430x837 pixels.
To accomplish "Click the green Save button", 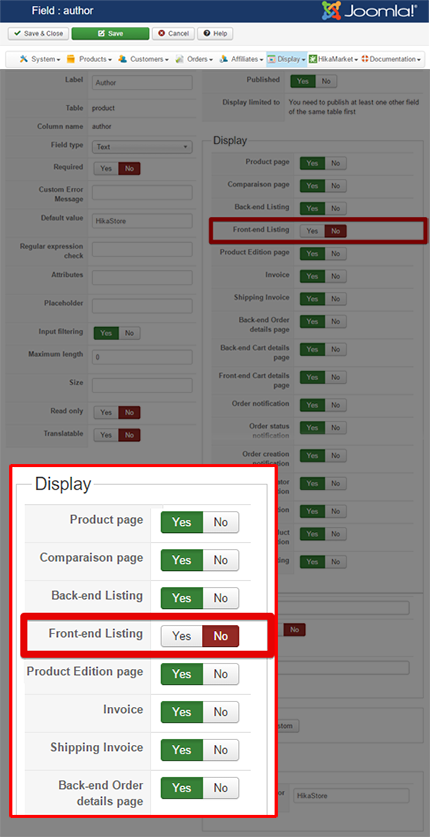I will point(110,34).
